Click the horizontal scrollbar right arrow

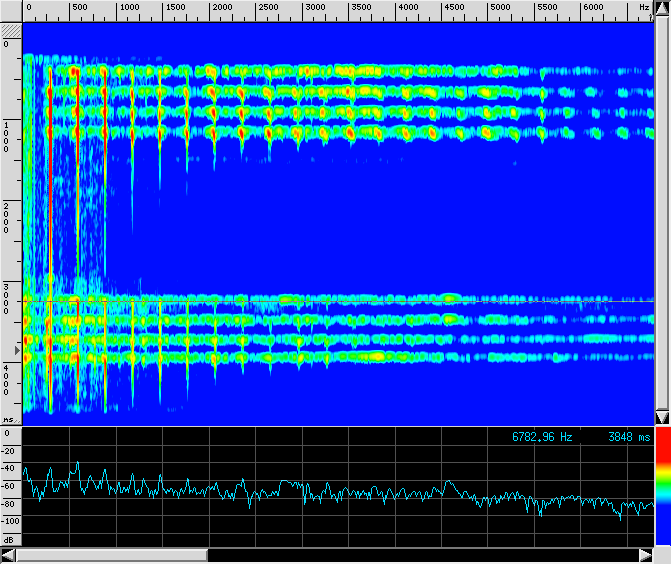click(645, 555)
